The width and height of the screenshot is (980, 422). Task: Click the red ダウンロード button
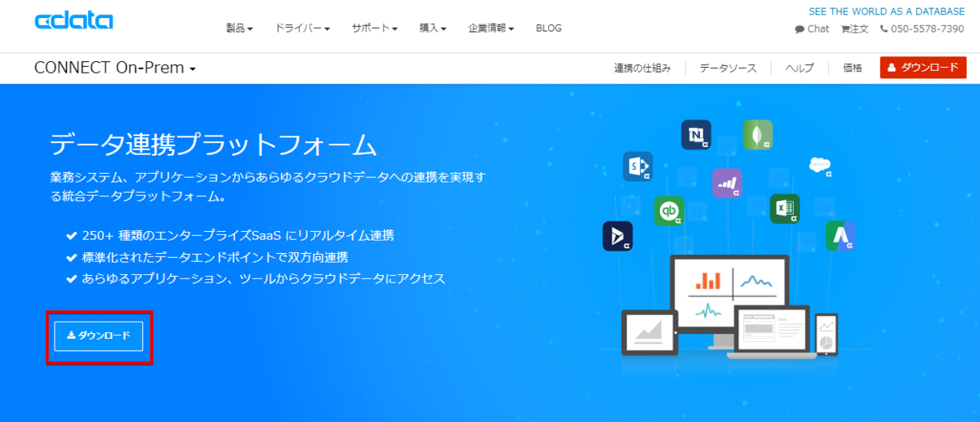(x=923, y=68)
